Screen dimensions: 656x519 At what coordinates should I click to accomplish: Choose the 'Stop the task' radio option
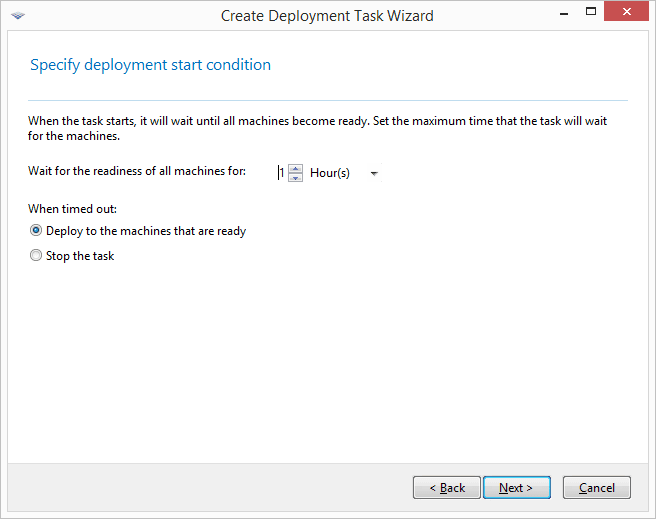(37, 256)
